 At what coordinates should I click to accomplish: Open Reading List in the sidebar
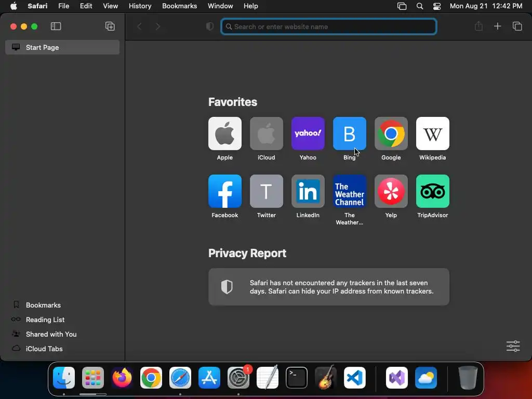pyautogui.click(x=45, y=320)
